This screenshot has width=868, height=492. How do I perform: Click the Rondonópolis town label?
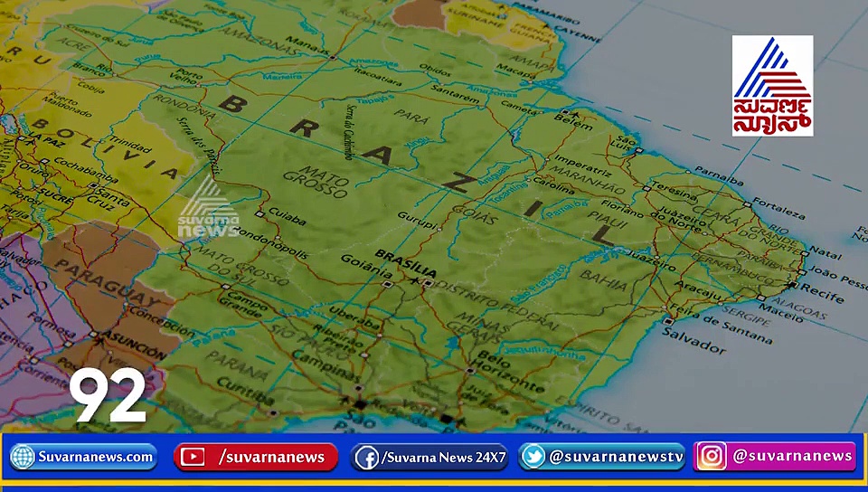tap(270, 242)
